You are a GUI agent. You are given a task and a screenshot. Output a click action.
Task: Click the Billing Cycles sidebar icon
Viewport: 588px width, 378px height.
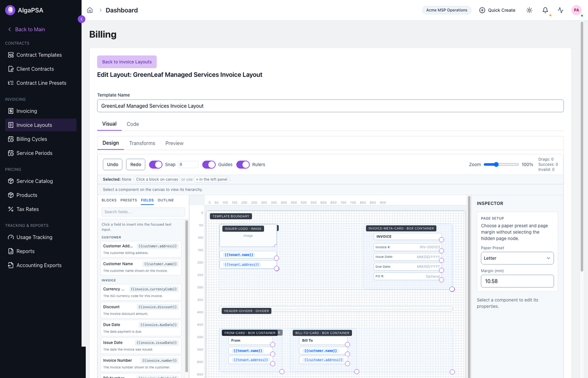pyautogui.click(x=11, y=139)
